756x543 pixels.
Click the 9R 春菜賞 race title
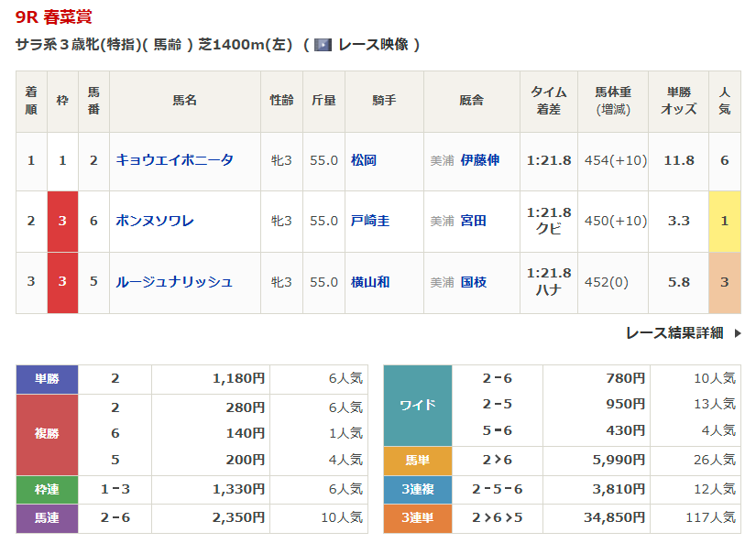click(53, 17)
